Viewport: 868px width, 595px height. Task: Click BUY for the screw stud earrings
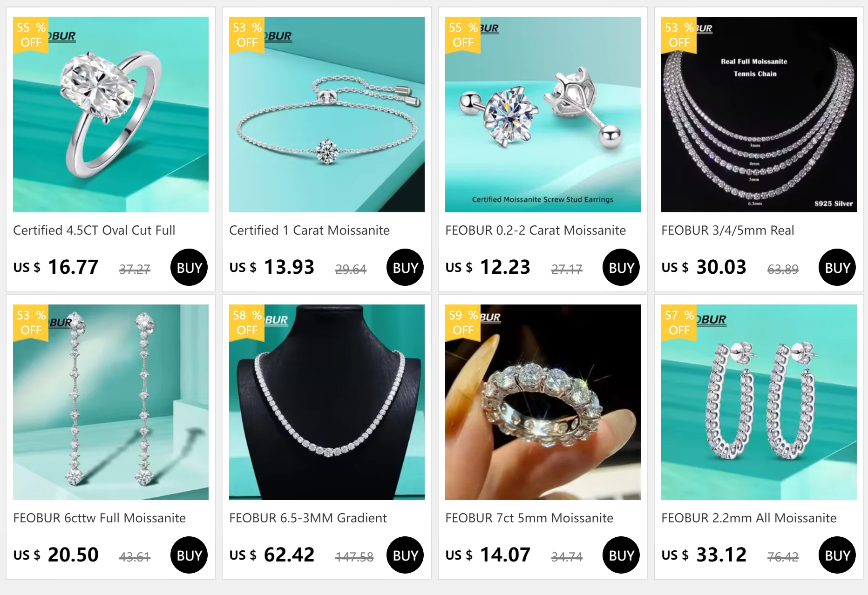[x=621, y=267]
